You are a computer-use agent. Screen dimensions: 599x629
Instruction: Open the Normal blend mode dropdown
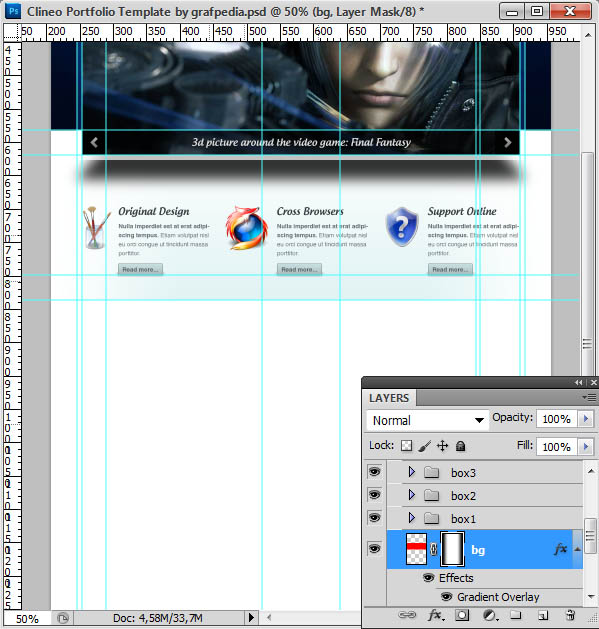[x=428, y=420]
